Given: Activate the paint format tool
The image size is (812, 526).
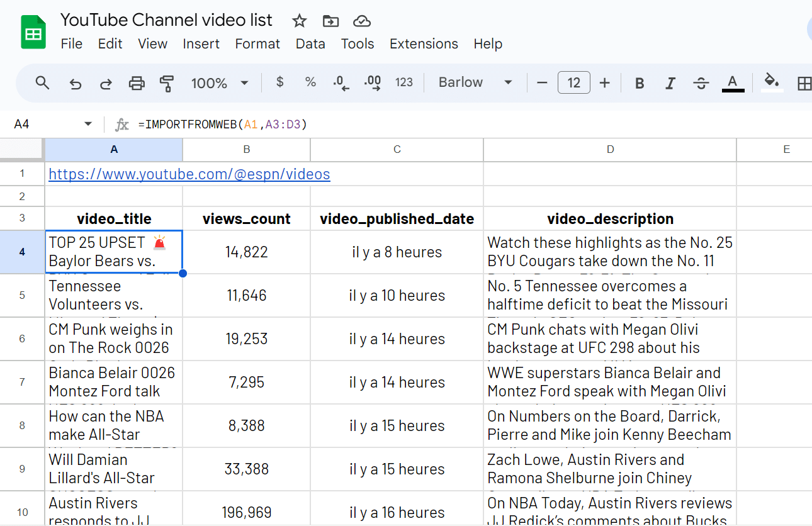Looking at the screenshot, I should (167, 83).
